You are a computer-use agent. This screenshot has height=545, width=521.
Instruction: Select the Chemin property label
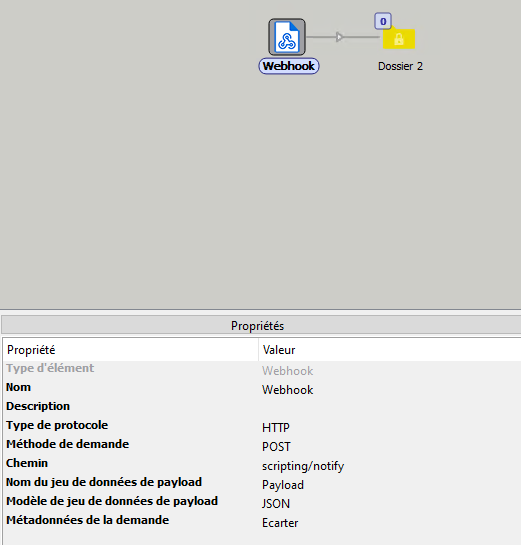click(27, 463)
